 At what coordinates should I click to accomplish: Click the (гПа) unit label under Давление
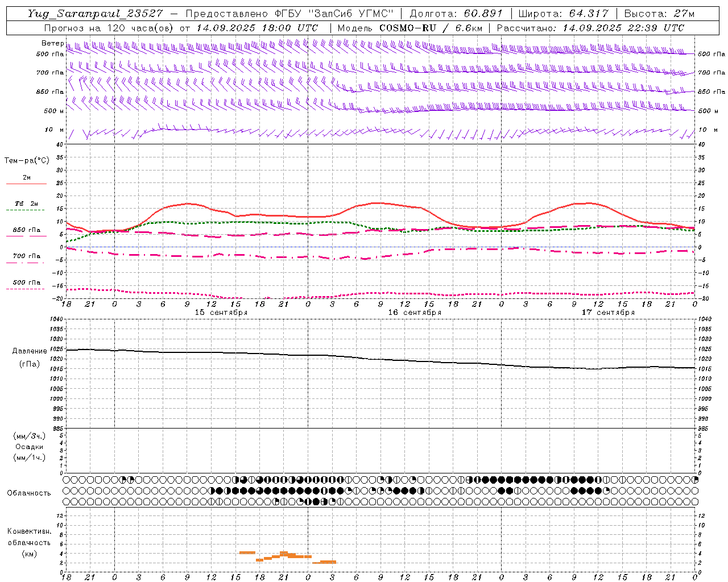click(30, 364)
